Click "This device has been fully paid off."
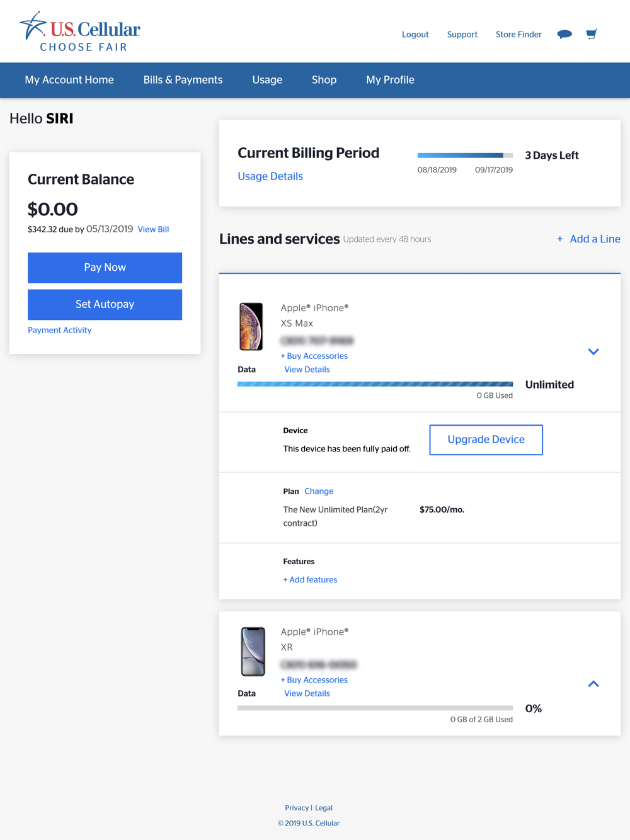630x840 pixels. coord(346,449)
